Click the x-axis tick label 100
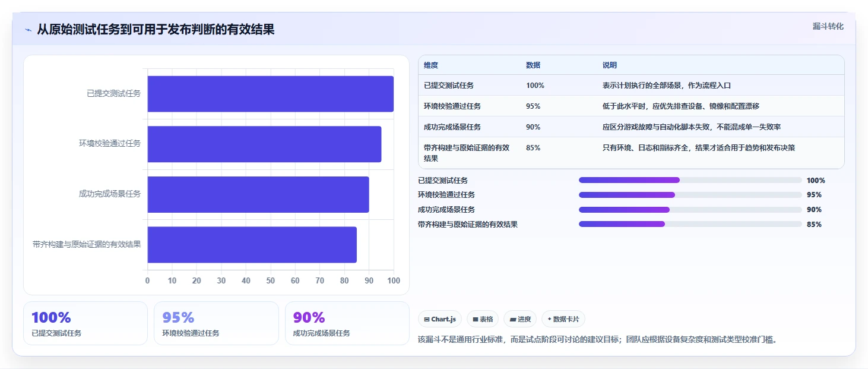 pyautogui.click(x=394, y=281)
